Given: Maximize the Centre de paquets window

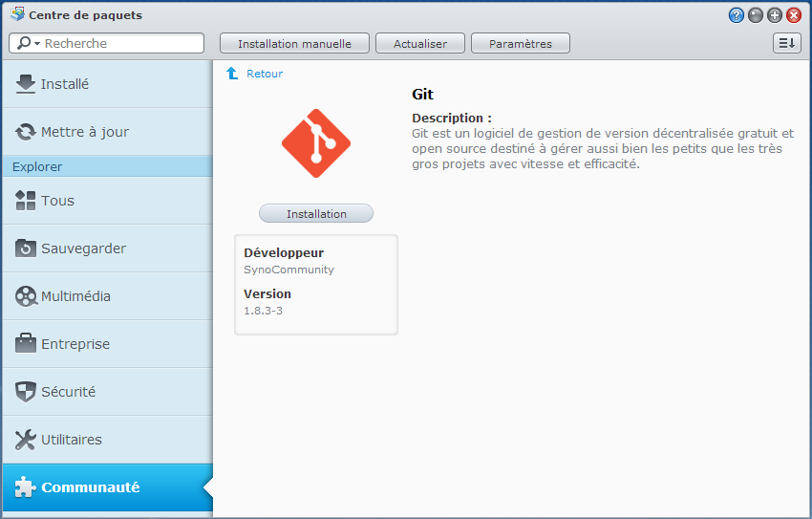Looking at the screenshot, I should pyautogui.click(x=774, y=15).
